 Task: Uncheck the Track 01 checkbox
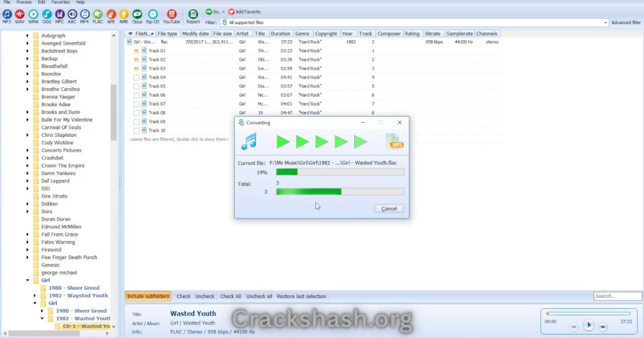pyautogui.click(x=136, y=51)
